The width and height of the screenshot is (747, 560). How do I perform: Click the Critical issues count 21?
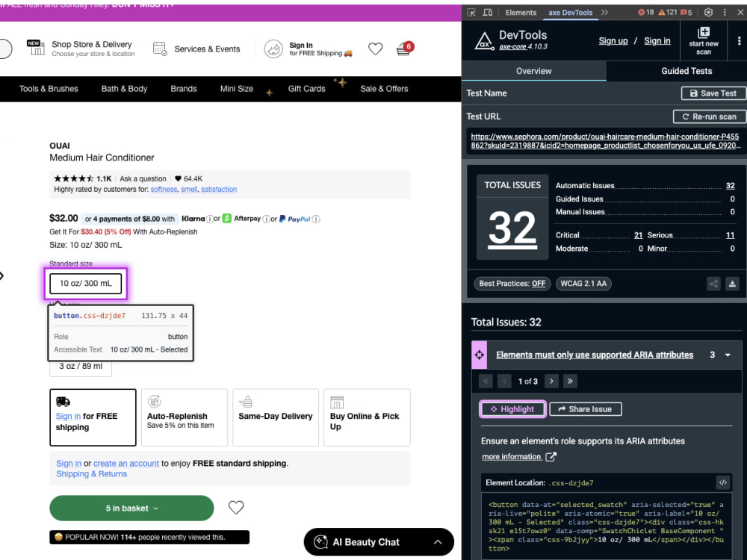click(639, 235)
